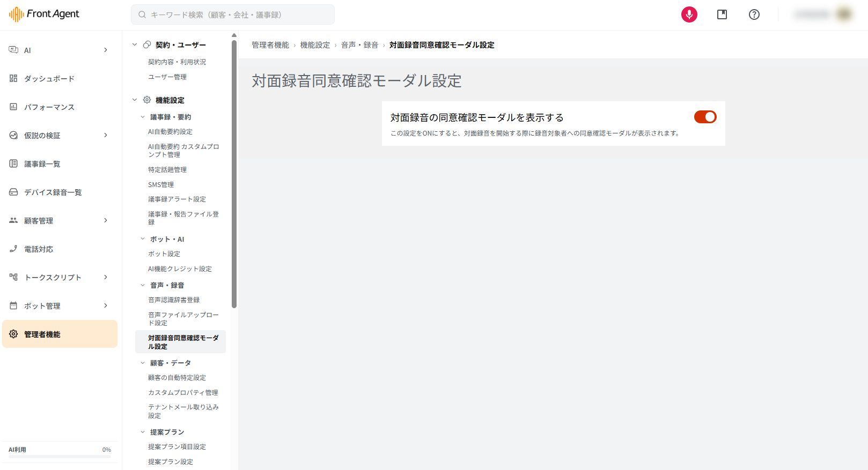Collapse the 契約・ユーザー section chevron
The width and height of the screenshot is (868, 470).
pyautogui.click(x=135, y=44)
